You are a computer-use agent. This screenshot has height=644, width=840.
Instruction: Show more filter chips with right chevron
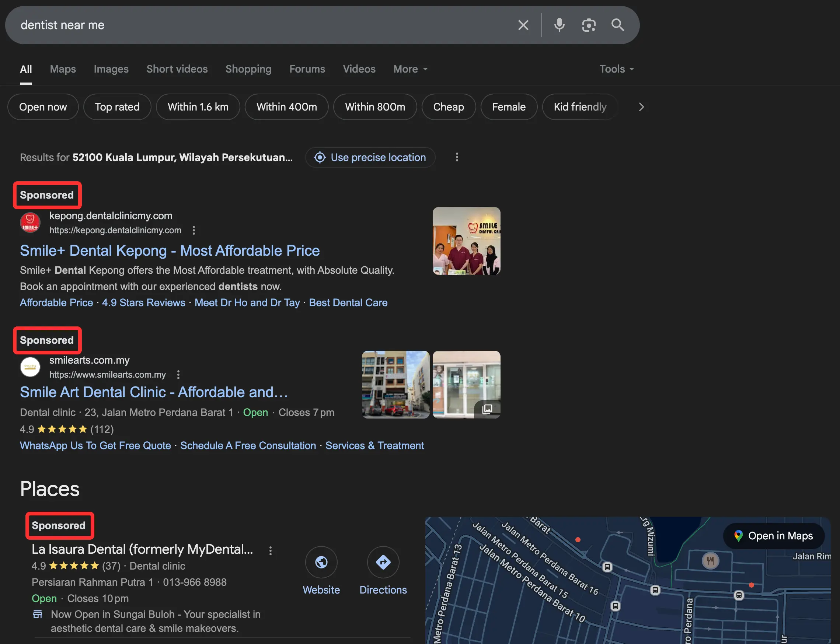click(641, 107)
